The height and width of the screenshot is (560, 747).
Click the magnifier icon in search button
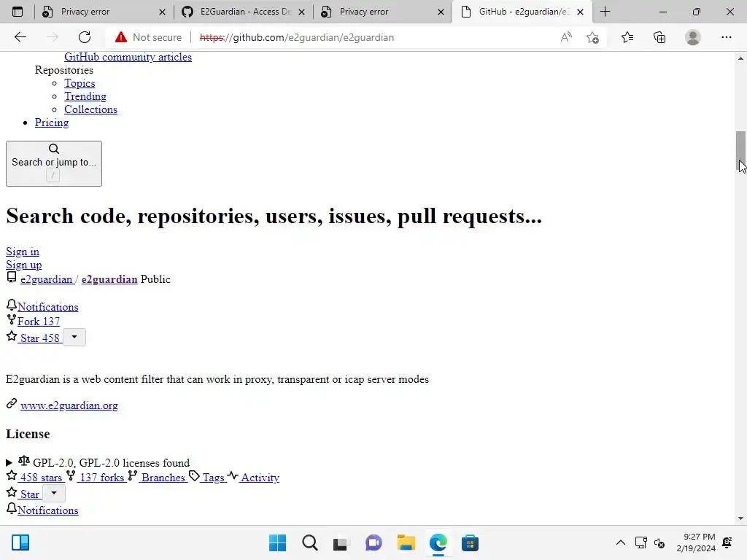(54, 149)
